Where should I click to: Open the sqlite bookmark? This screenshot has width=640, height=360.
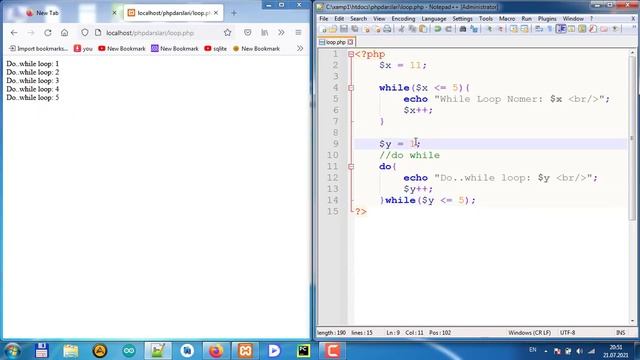click(216, 48)
